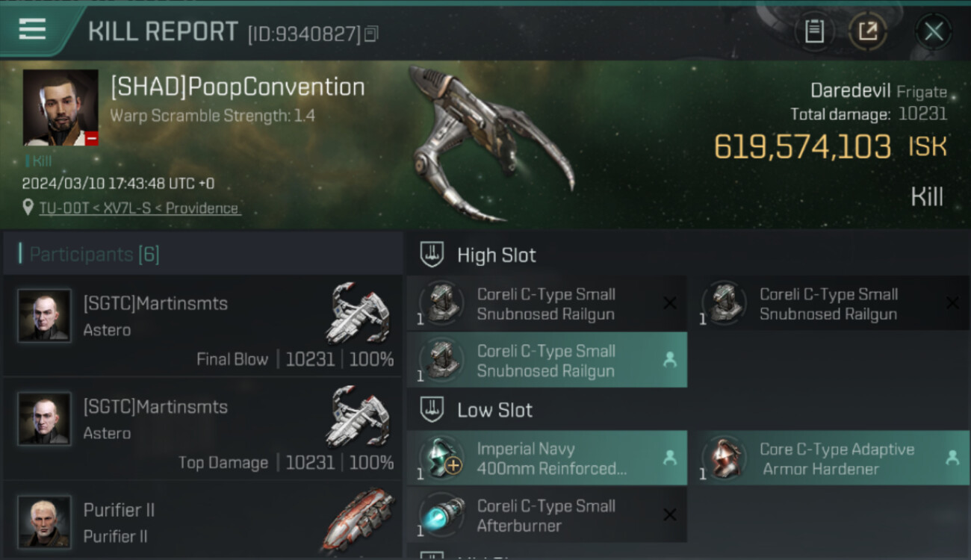Screen dimensions: 971x560
Task: Click the share export icon
Action: [867, 31]
